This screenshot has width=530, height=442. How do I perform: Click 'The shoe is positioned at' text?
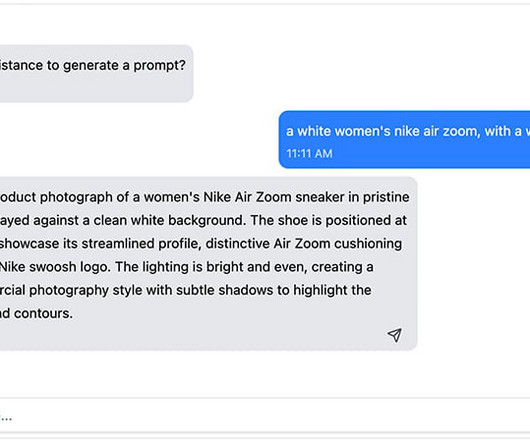click(329, 220)
